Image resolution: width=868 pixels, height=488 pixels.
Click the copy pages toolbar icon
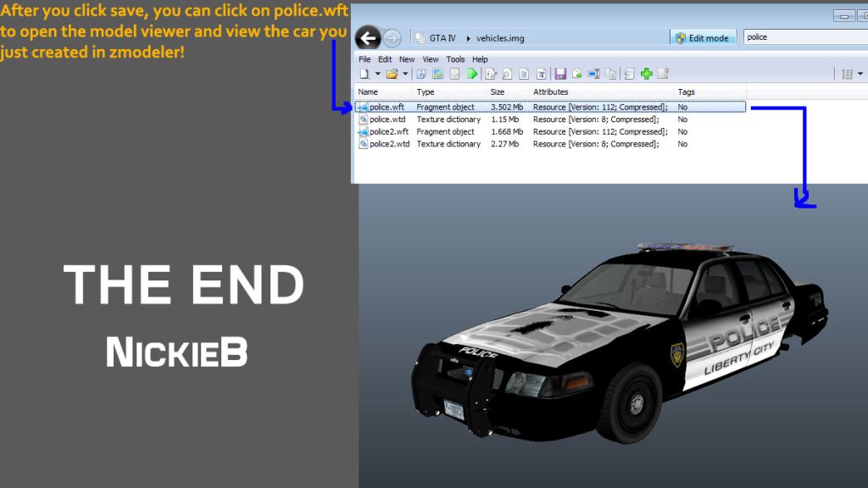click(611, 74)
